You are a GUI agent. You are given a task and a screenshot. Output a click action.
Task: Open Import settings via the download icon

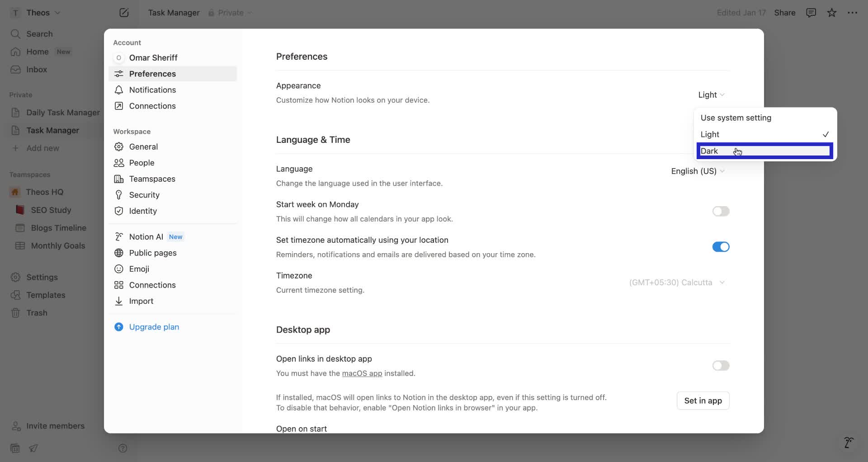point(118,301)
